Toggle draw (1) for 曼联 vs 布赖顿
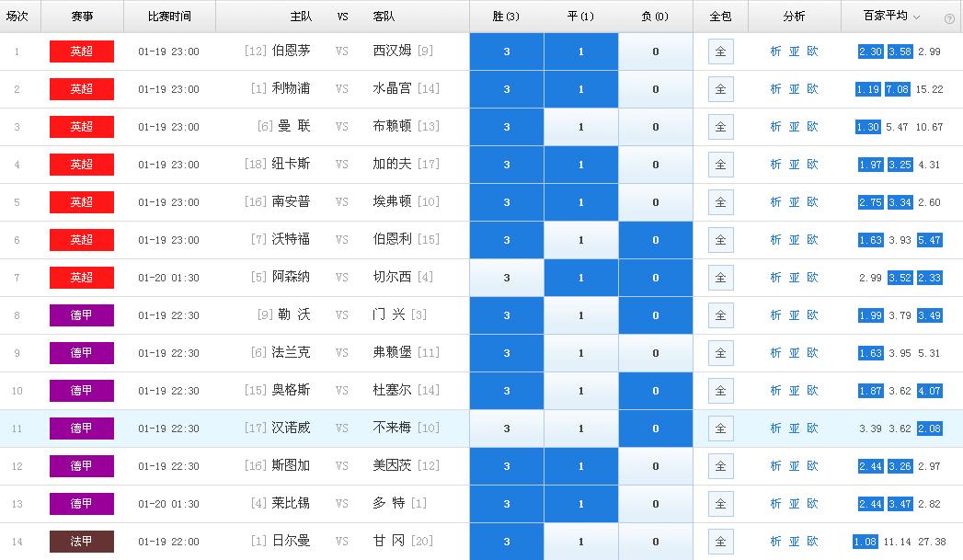Screen dimensions: 963x560 (x=581, y=127)
